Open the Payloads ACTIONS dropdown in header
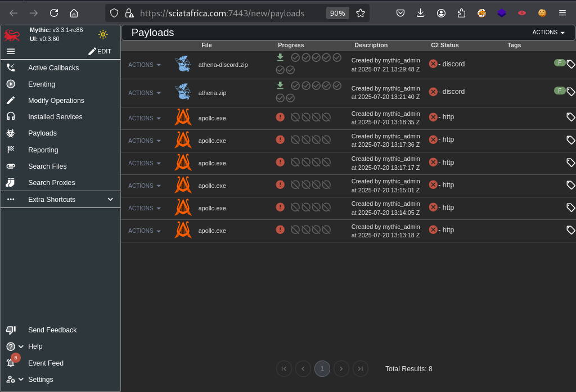The height and width of the screenshot is (392, 576). (548, 33)
